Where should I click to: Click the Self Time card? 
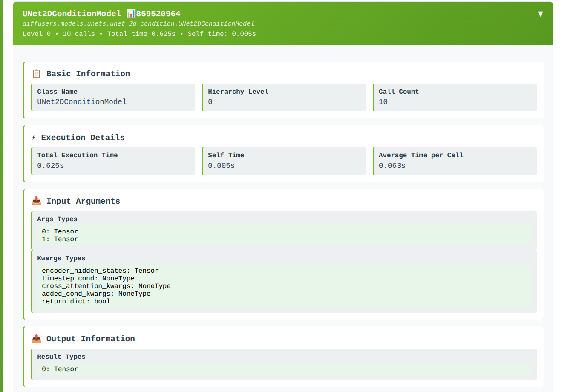pos(284,161)
